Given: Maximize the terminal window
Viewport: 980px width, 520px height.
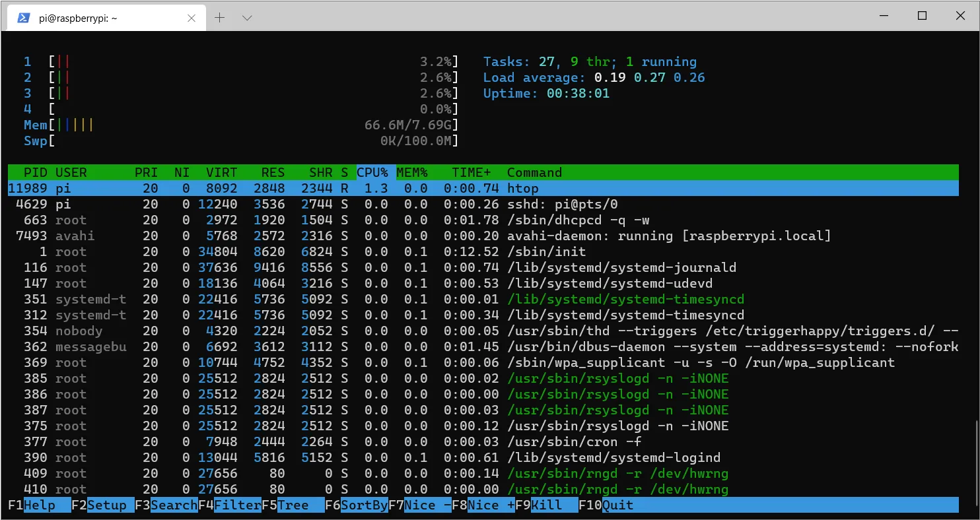Looking at the screenshot, I should (x=923, y=16).
